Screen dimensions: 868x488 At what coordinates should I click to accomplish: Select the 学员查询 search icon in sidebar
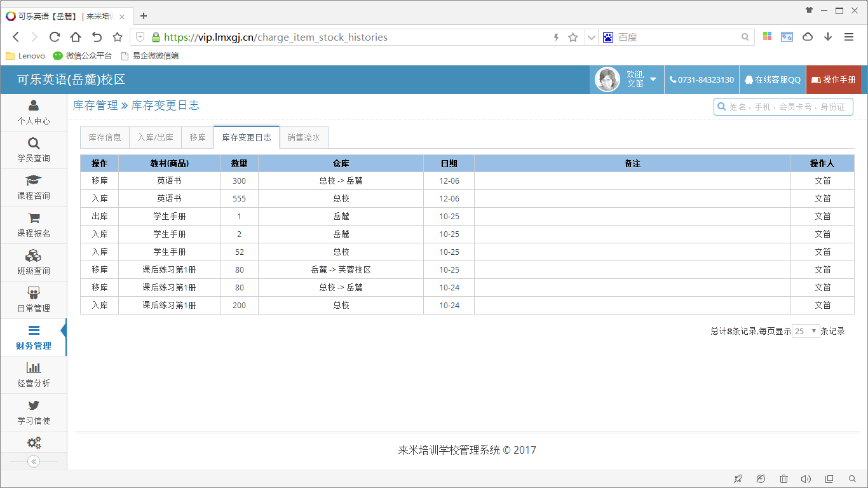click(33, 149)
